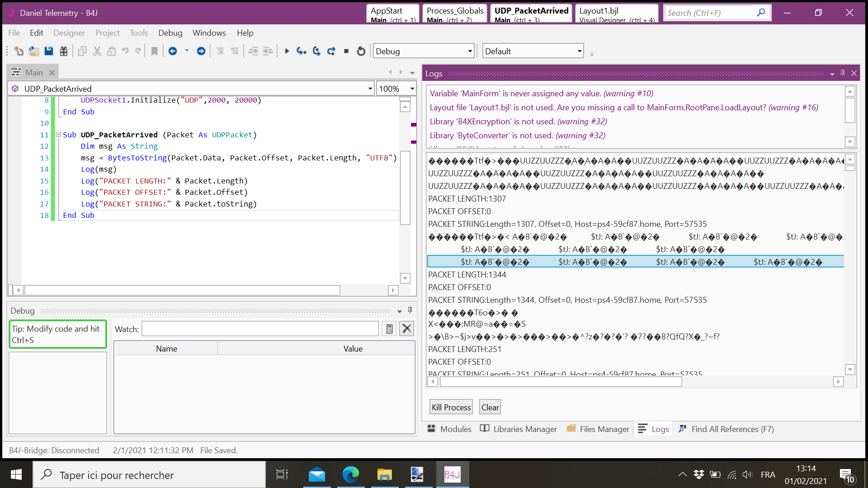Click the Save (floppy disk) icon
The width and height of the screenshot is (868, 488).
49,51
